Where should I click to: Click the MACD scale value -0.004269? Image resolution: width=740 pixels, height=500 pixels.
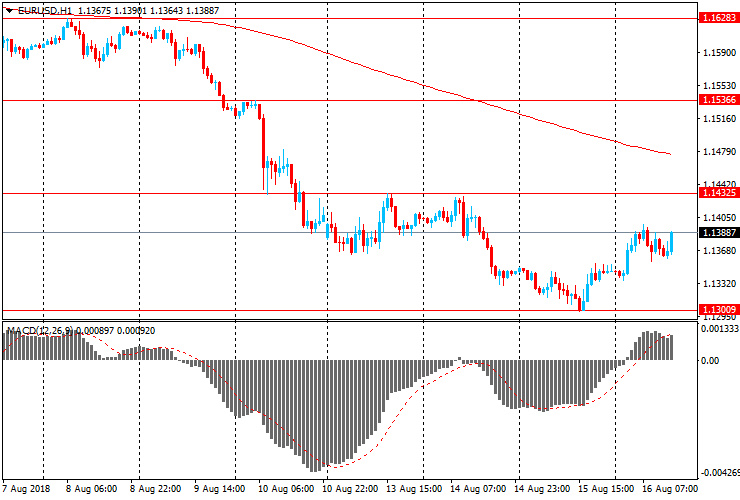(720, 473)
